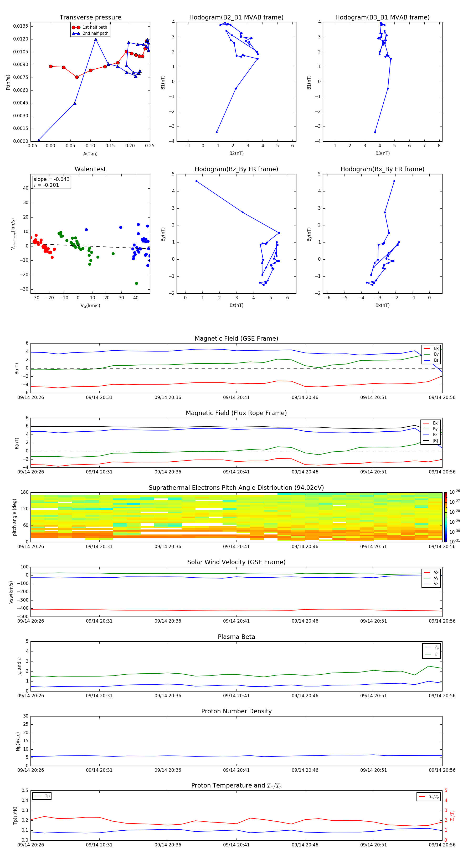Image resolution: width=473 pixels, height=868 pixels.
Task: Click the "WalenTest" plot title
Action: (90, 169)
